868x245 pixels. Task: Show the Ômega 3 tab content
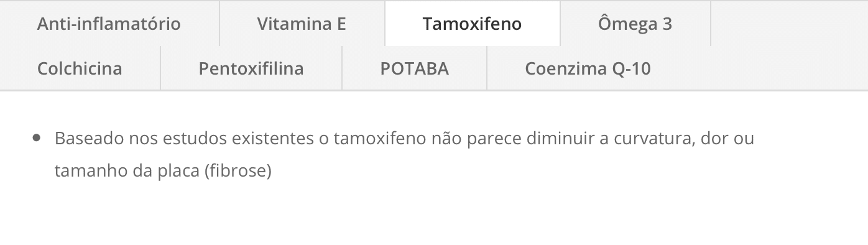coord(635,24)
